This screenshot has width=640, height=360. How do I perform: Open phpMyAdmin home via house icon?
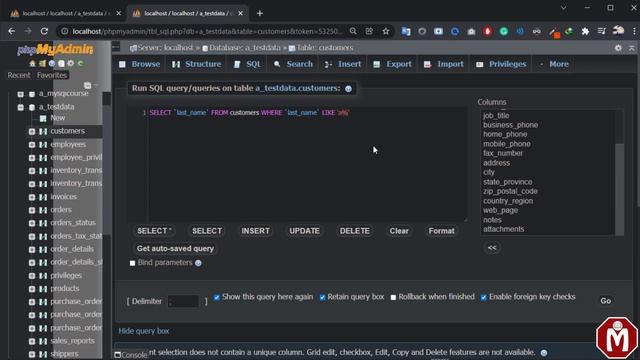click(x=32, y=63)
